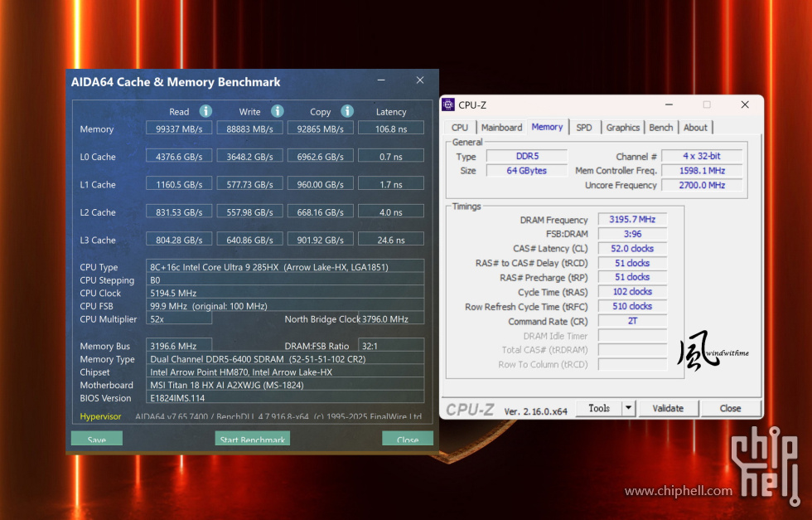This screenshot has width=812, height=520.
Task: Click the empty Total CAS# (tRDRAM) field
Action: coord(632,350)
